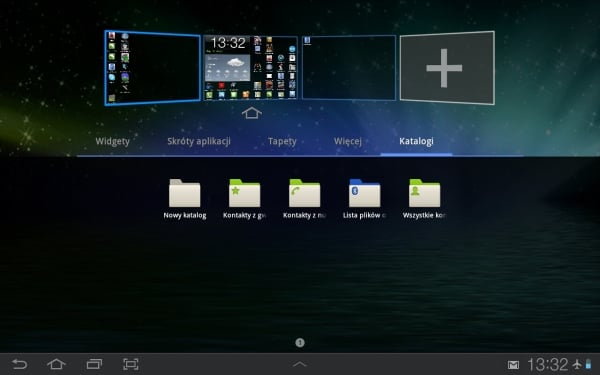600x375 pixels.
Task: Set default home screen via house icon
Action: 252,113
